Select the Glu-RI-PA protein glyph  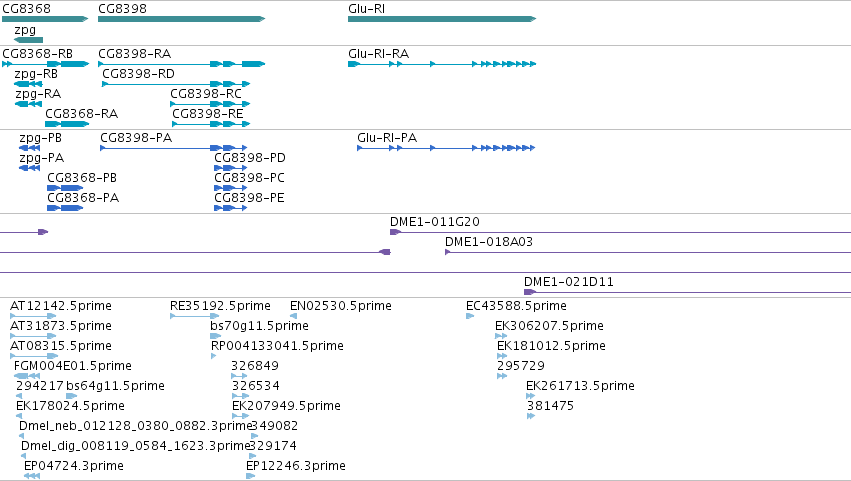click(446, 148)
